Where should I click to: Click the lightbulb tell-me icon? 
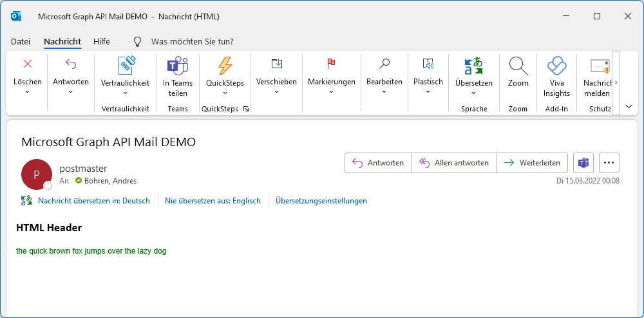click(138, 41)
